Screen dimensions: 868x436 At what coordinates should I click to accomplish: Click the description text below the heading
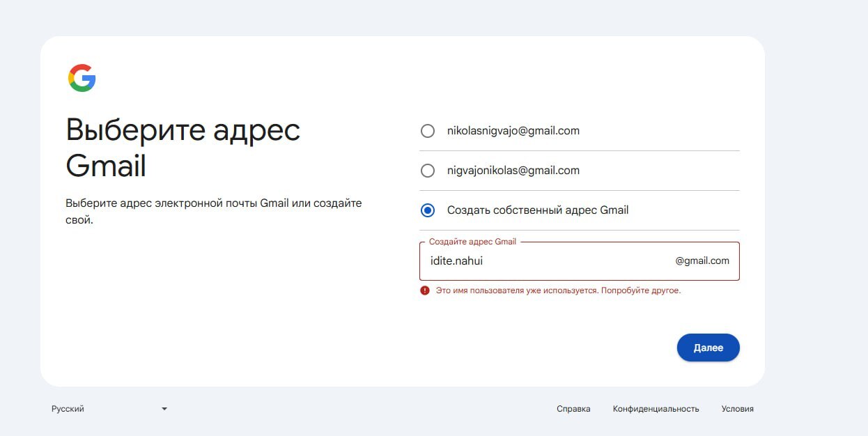(x=213, y=211)
